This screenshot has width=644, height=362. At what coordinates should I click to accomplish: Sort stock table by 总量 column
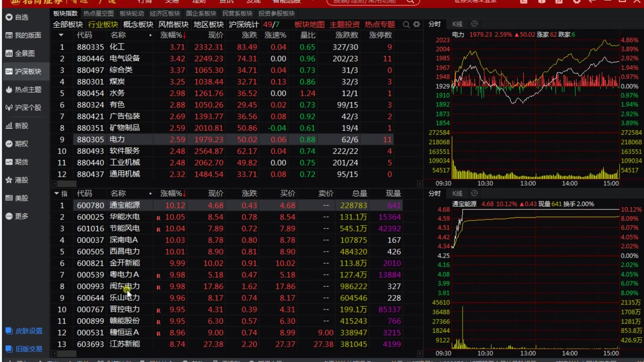click(360, 193)
